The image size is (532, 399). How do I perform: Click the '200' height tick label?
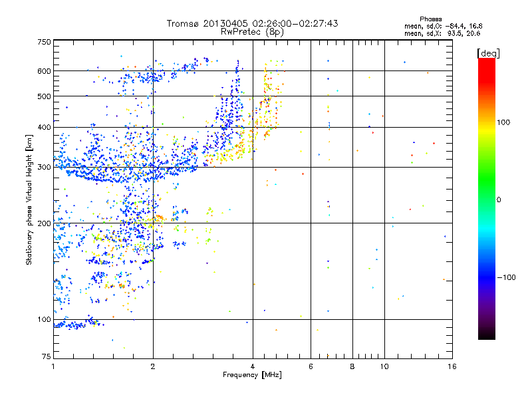[x=44, y=223]
